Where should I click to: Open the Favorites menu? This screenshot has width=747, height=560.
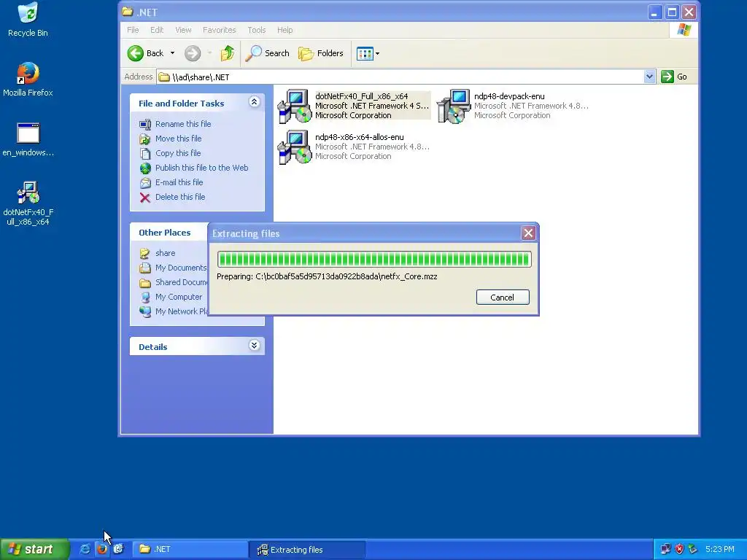click(x=219, y=30)
